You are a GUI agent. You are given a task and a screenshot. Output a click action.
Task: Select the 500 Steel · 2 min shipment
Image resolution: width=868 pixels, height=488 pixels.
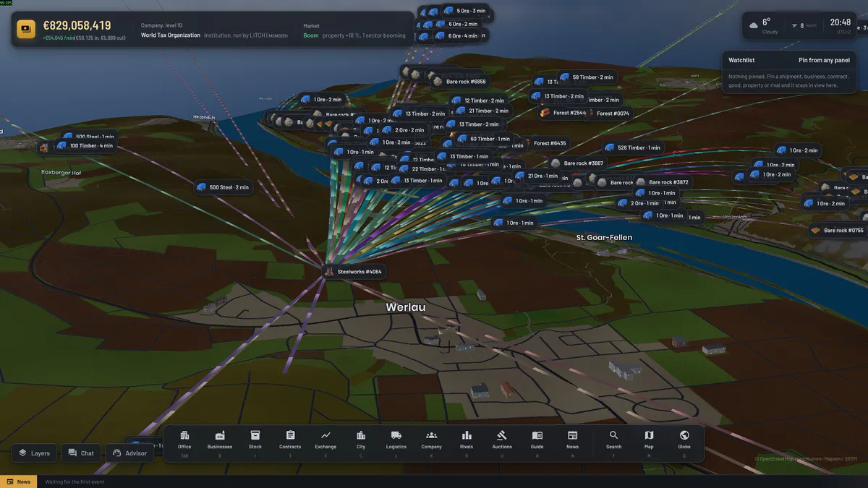[223, 187]
